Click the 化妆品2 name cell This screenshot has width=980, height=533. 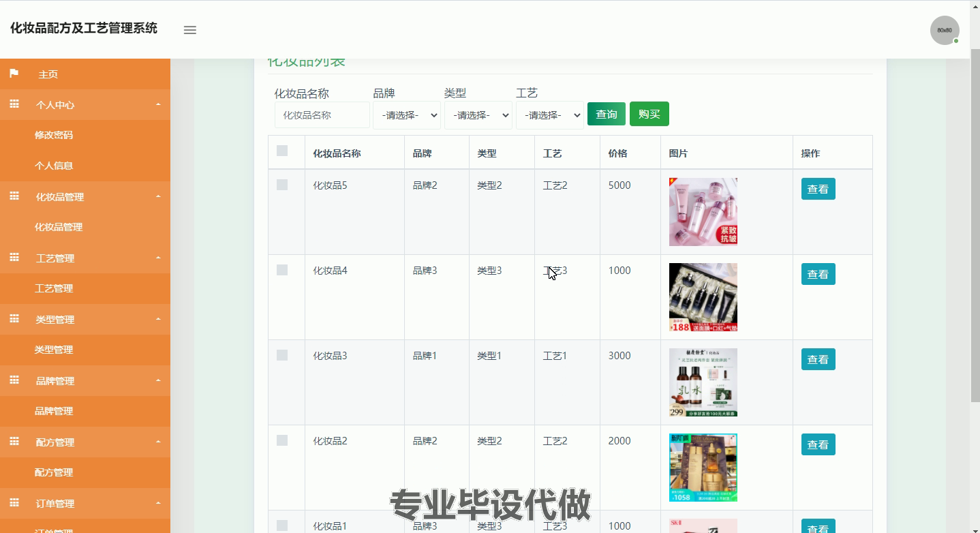330,441
